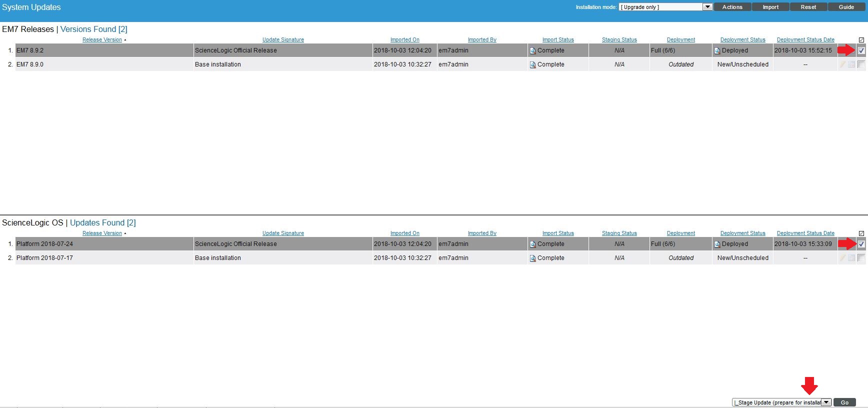
Task: Open import log icon for Platform 2018-07-24
Action: tap(532, 244)
